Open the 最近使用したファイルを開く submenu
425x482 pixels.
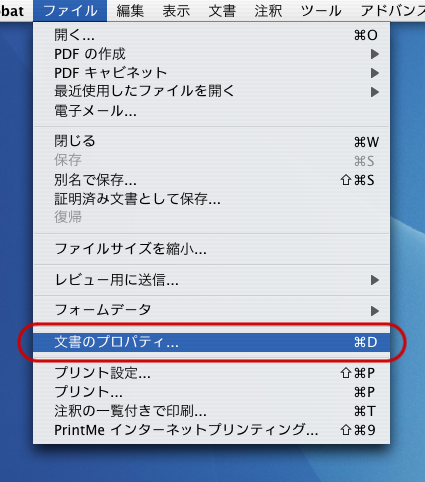(x=211, y=91)
